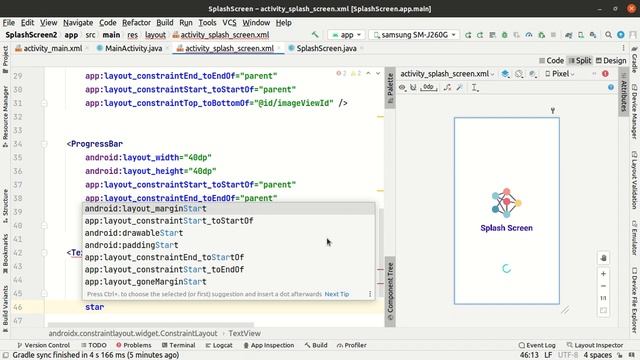This screenshot has width=640, height=360.
Task: Open the Logcat tool window
Action: [219, 345]
